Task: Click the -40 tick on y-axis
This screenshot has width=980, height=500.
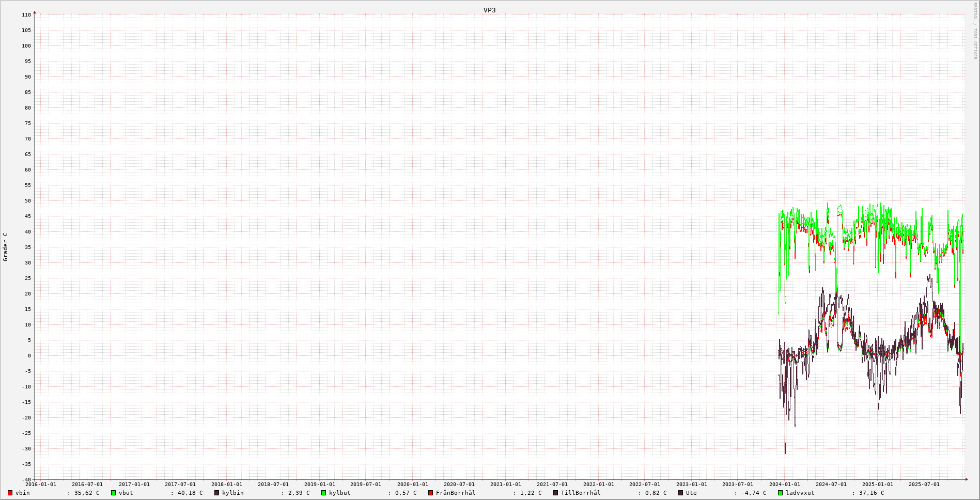Action: 26,479
